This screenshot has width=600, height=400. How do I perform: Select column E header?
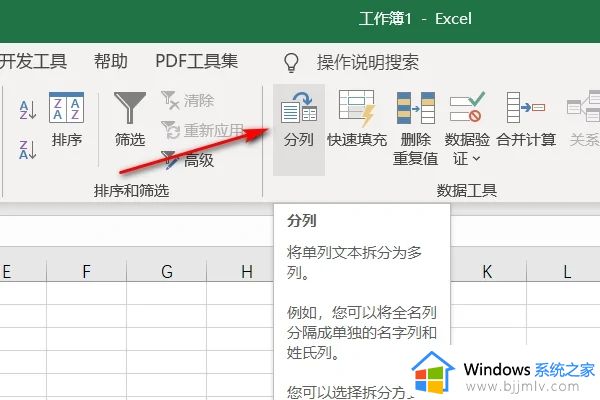(x=23, y=271)
